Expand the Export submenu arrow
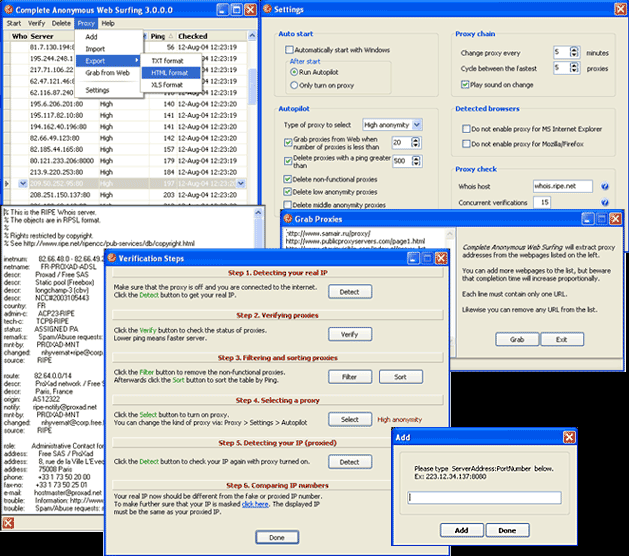This screenshot has width=629, height=556. coord(137,61)
